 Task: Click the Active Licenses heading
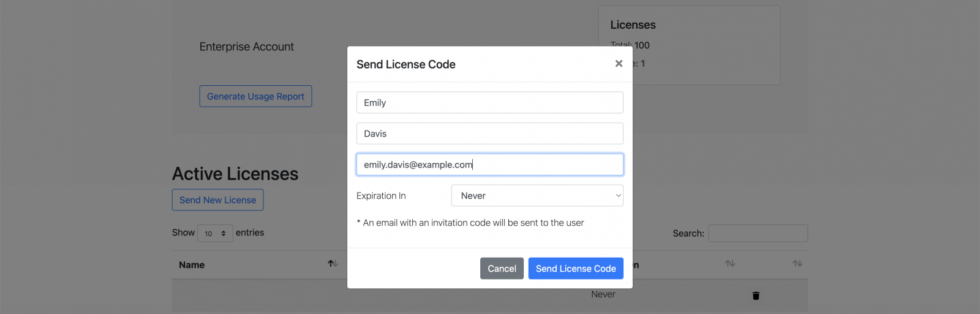(x=235, y=174)
